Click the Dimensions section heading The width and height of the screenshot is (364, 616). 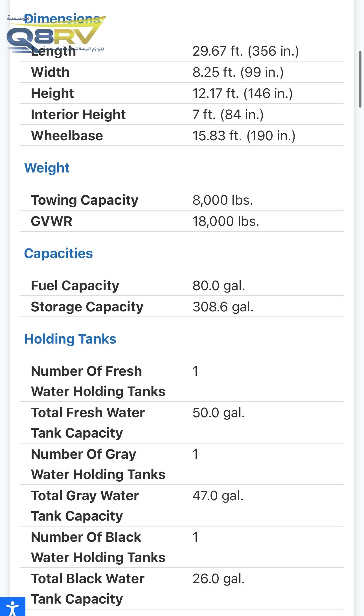click(x=62, y=19)
